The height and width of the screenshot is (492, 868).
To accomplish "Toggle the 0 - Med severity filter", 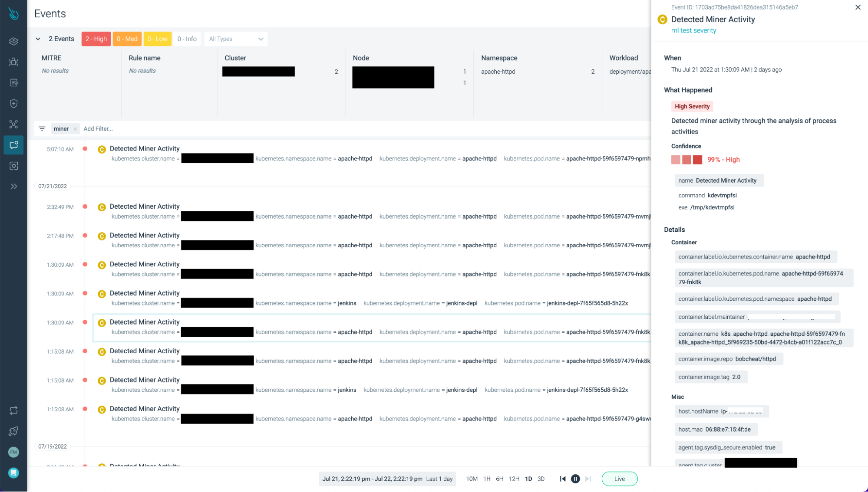I will (127, 39).
